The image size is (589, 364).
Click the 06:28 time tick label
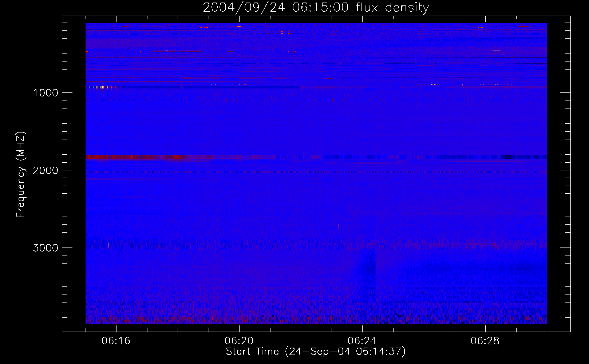pyautogui.click(x=485, y=341)
